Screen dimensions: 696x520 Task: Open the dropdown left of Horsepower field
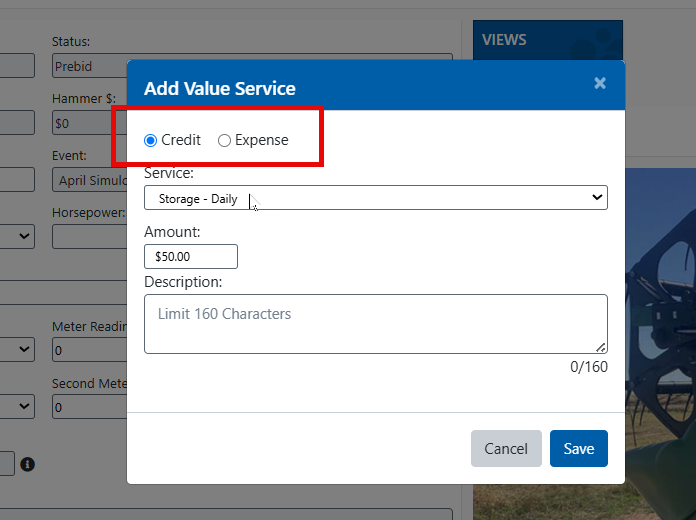pos(17,236)
